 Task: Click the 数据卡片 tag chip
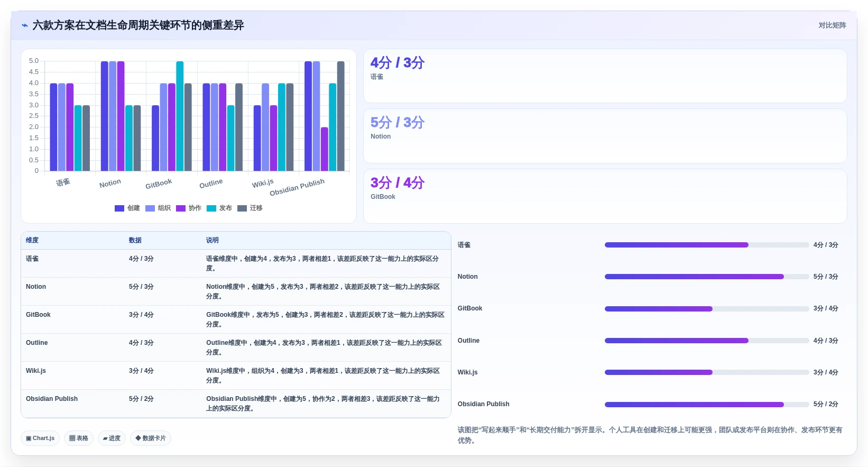coord(151,438)
